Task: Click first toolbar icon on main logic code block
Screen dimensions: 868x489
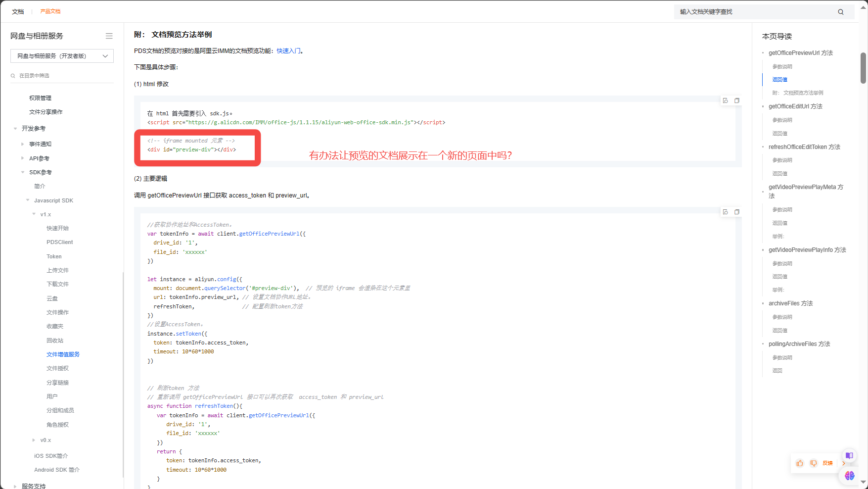Action: pyautogui.click(x=726, y=212)
